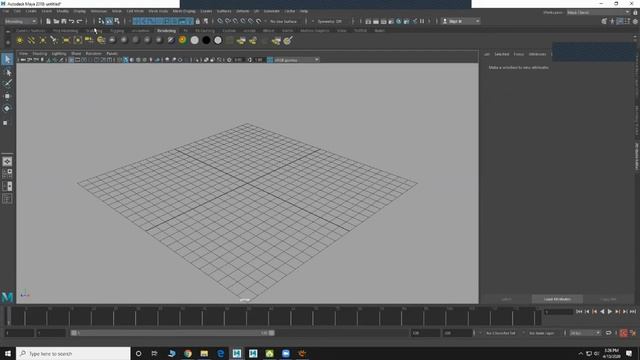Create a camera from Rendering shelf

[89, 40]
